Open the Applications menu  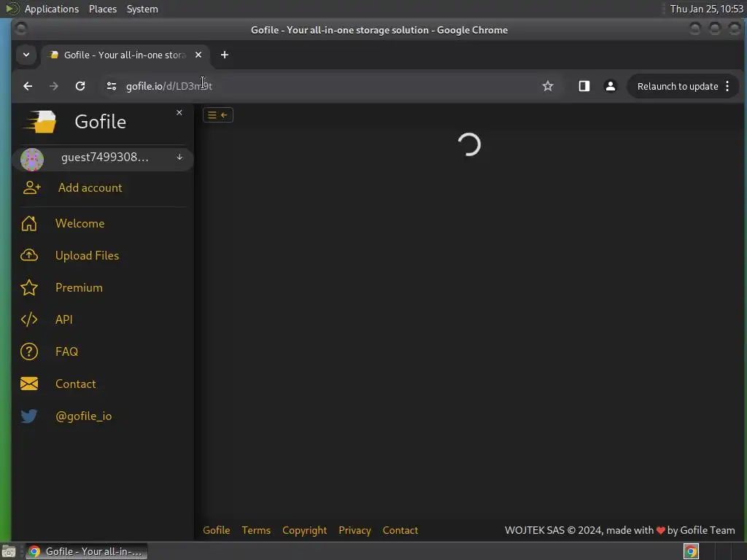52,9
